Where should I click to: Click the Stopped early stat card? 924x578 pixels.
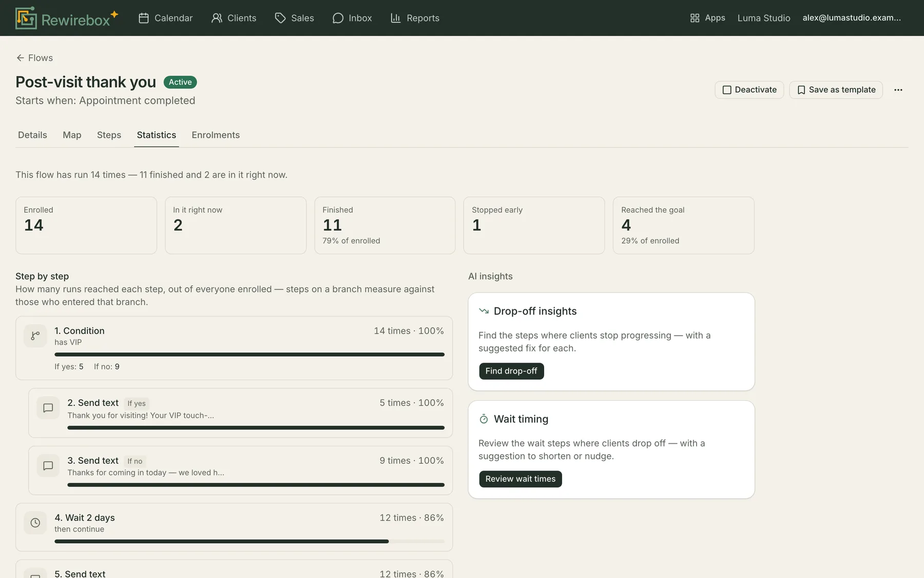pyautogui.click(x=534, y=226)
